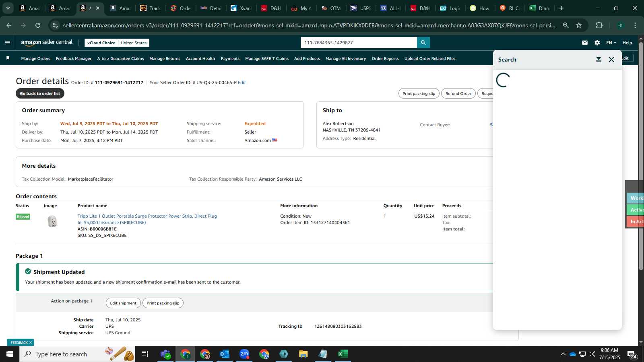Click the bookmark flag icon in navigation bar
This screenshot has width=644, height=362.
(8, 58)
